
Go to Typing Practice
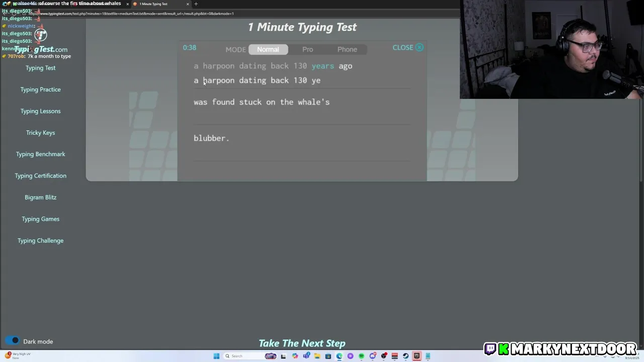coord(40,89)
